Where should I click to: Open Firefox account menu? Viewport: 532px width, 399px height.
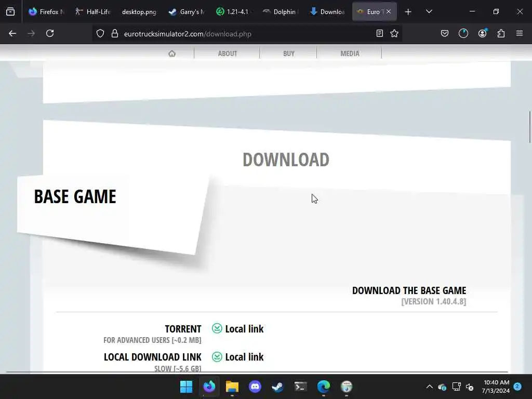[x=482, y=34]
